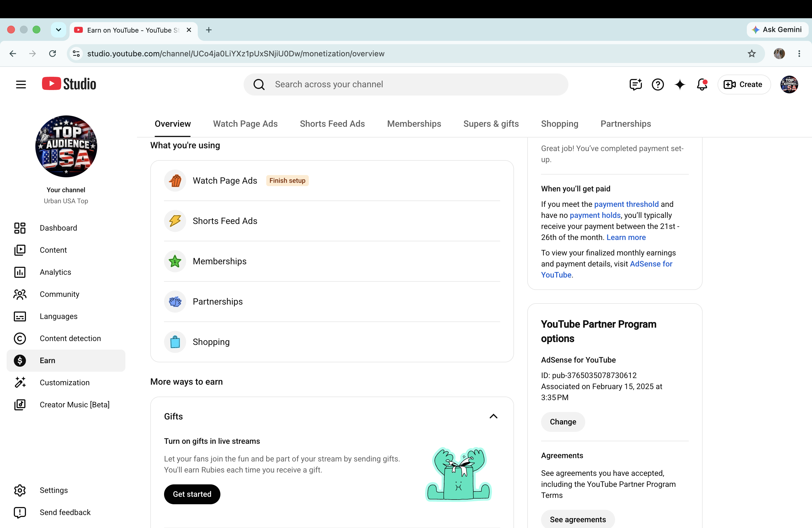Click the See agreements button

[x=578, y=519]
